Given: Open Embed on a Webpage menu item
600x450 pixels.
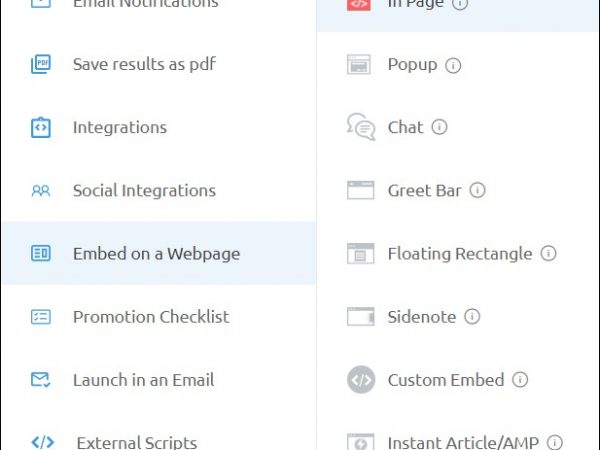Looking at the screenshot, I should click(x=156, y=253).
